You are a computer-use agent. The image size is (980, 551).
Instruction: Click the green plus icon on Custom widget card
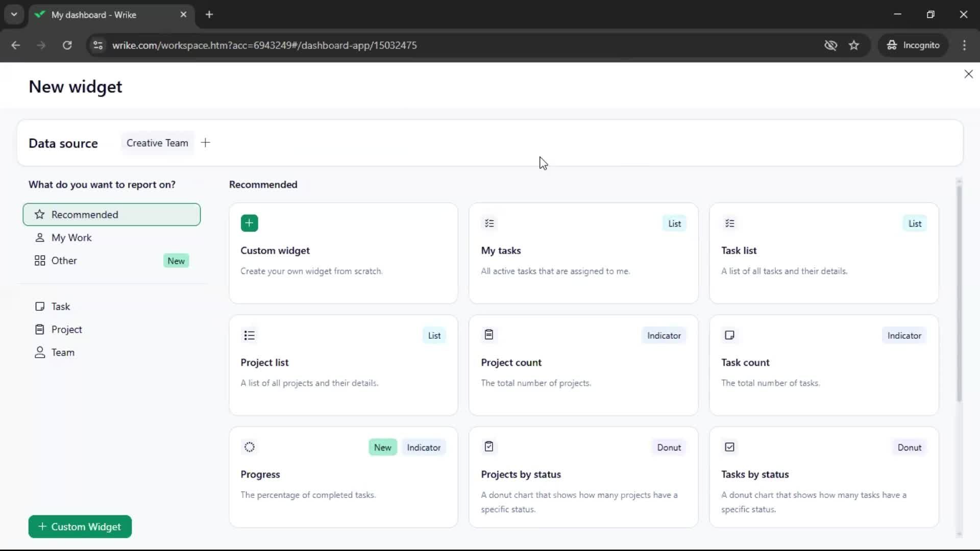pyautogui.click(x=249, y=223)
